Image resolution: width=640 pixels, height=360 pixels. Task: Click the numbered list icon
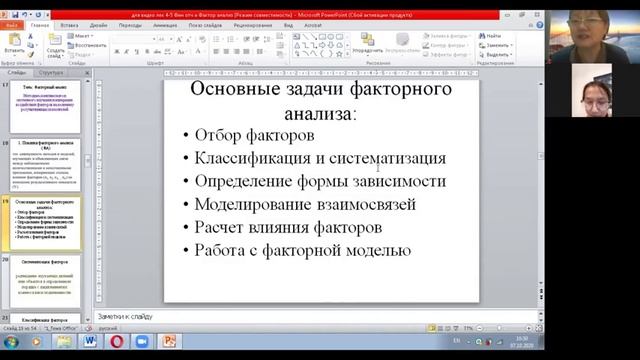click(231, 39)
